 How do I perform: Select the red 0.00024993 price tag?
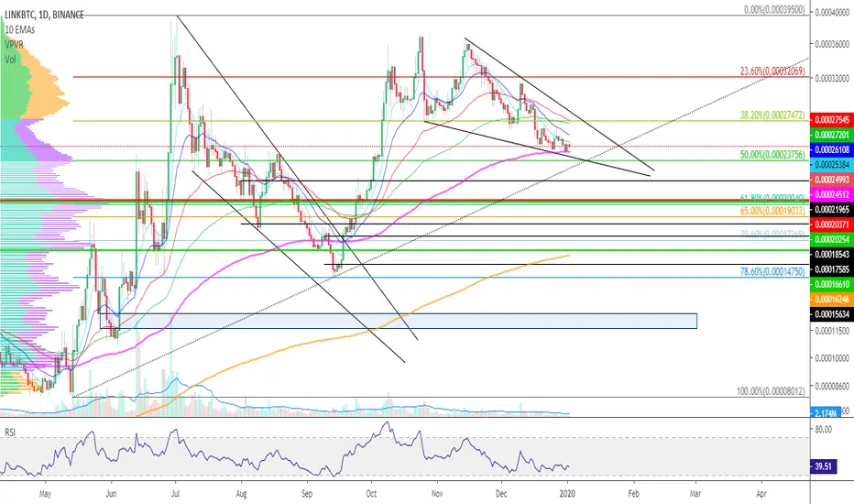[832, 180]
